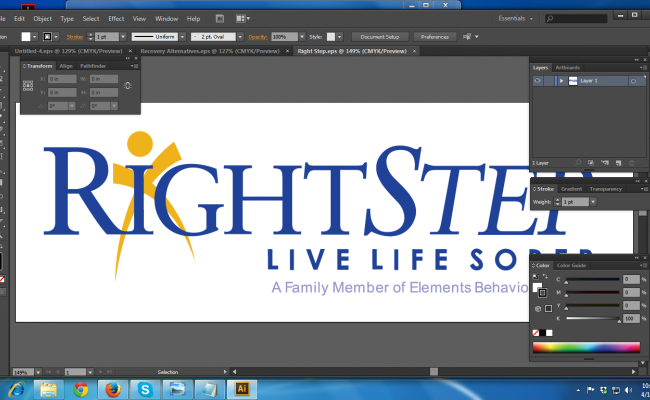Click Create New Layer icon in Layers
Image resolution: width=650 pixels, height=400 pixels.
(x=618, y=163)
